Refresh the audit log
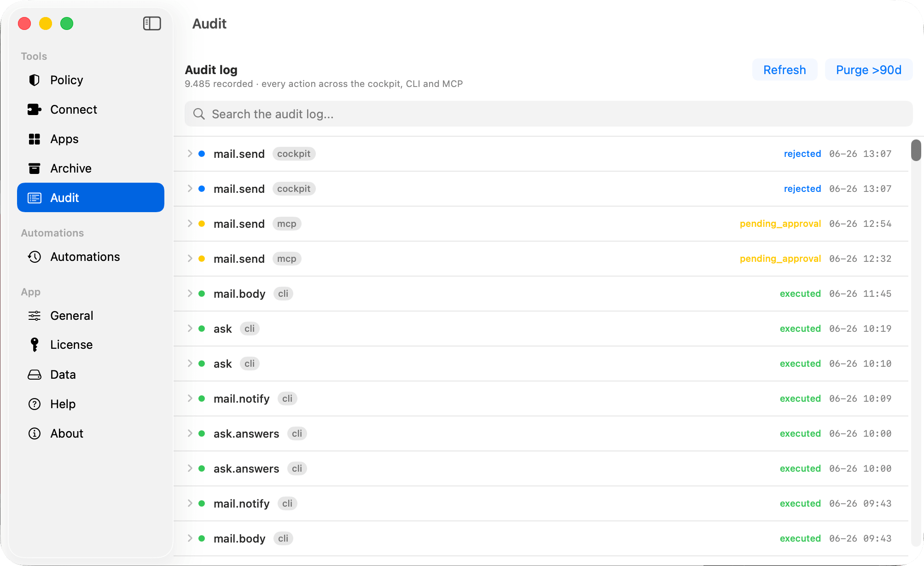 785,69
